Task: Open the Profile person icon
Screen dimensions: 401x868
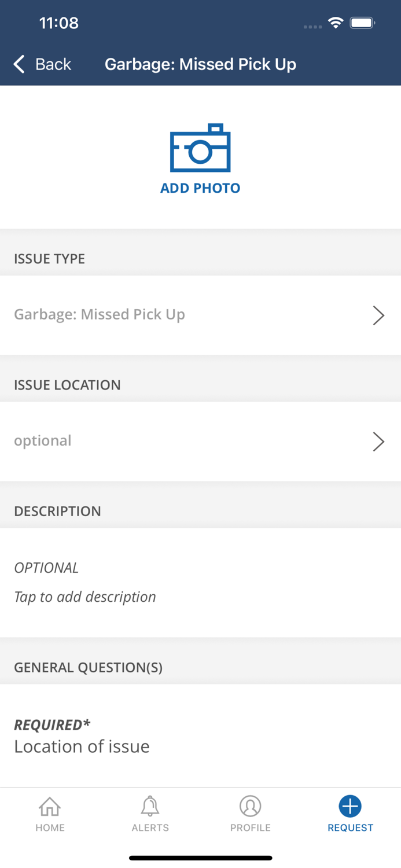Action: 251,806
